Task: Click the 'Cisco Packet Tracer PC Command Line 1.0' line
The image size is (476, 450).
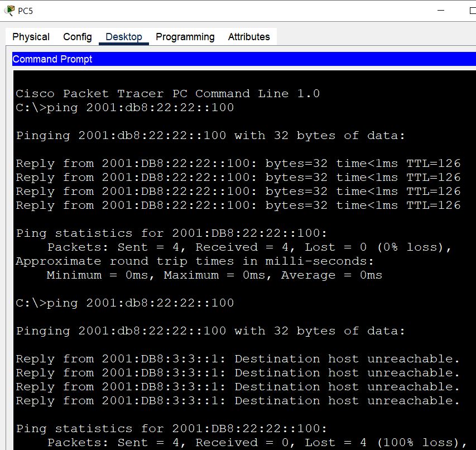Action: [167, 94]
